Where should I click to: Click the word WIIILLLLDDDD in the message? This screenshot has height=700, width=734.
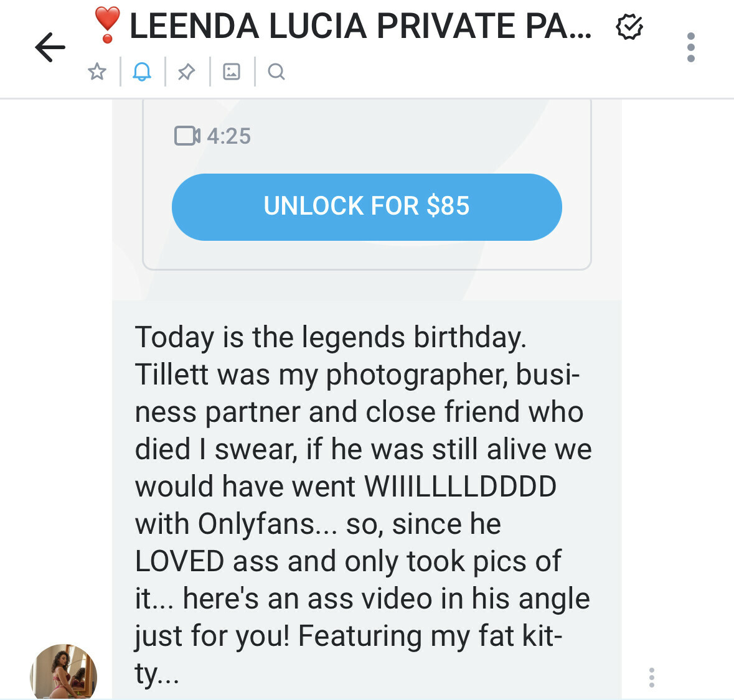point(460,487)
